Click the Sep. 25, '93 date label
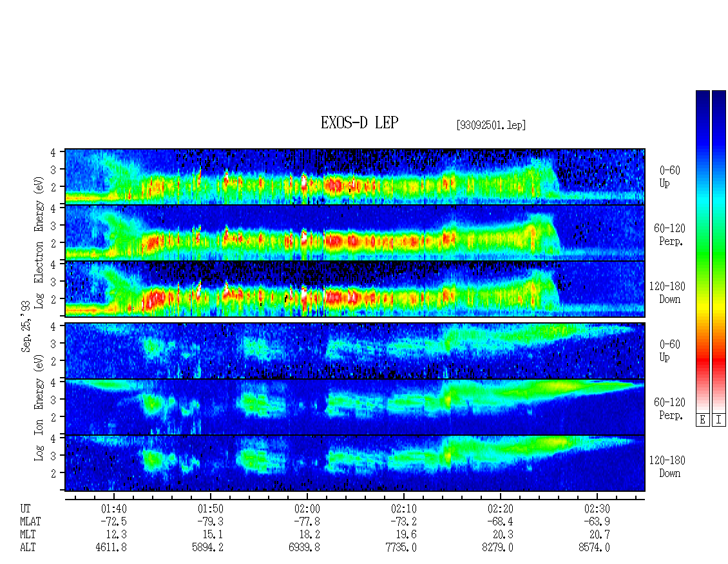728x564 pixels. tap(26, 326)
